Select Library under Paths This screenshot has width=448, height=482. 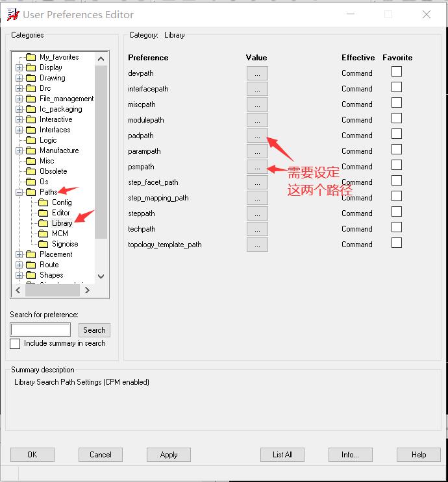(x=62, y=223)
